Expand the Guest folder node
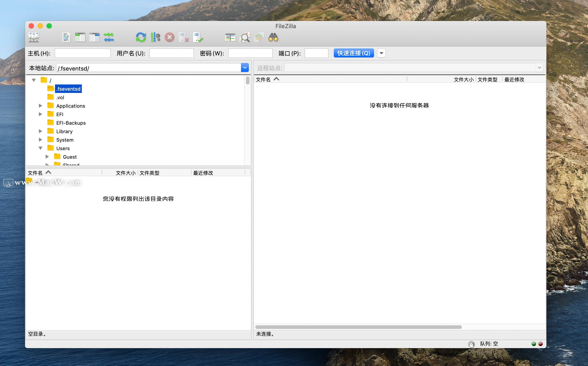Image resolution: width=588 pixels, height=366 pixels. click(47, 157)
